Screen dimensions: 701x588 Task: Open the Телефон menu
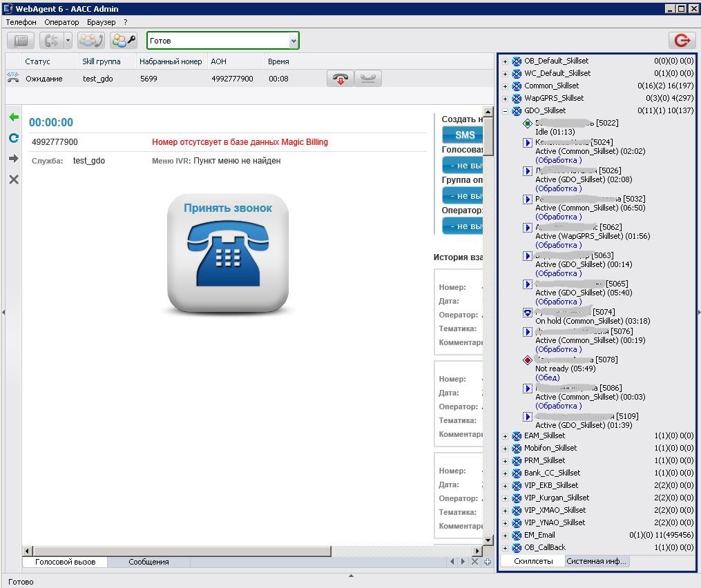tap(21, 22)
